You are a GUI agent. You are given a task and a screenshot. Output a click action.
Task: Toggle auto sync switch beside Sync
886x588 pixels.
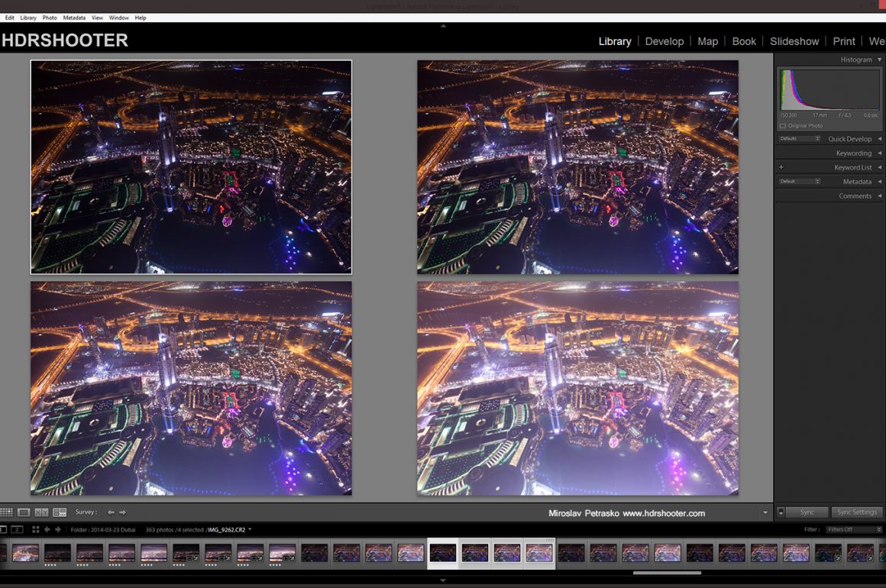[x=781, y=512]
